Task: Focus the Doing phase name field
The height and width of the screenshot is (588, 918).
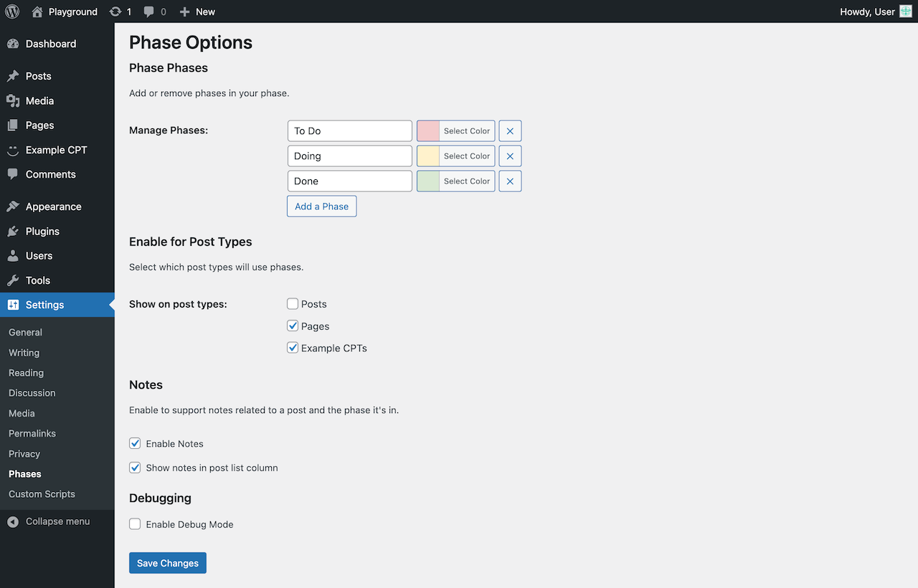Action: click(x=350, y=156)
